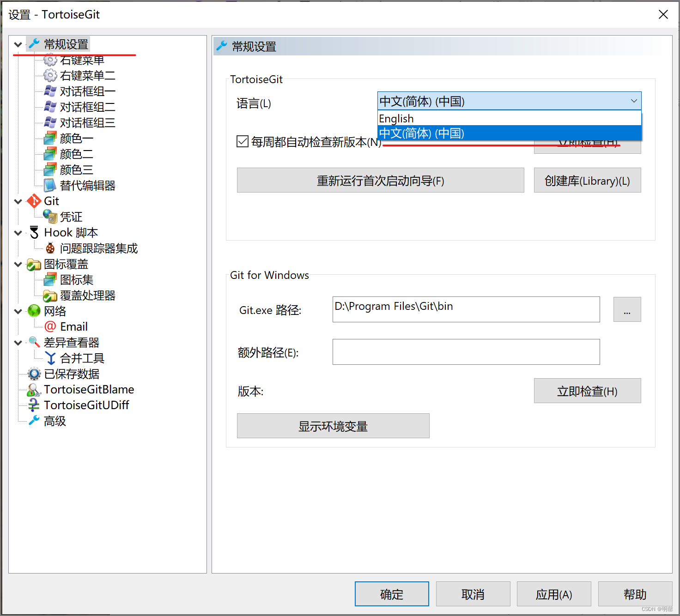Collapse the 常规设置 tree node
This screenshot has width=680, height=616.
click(18, 45)
